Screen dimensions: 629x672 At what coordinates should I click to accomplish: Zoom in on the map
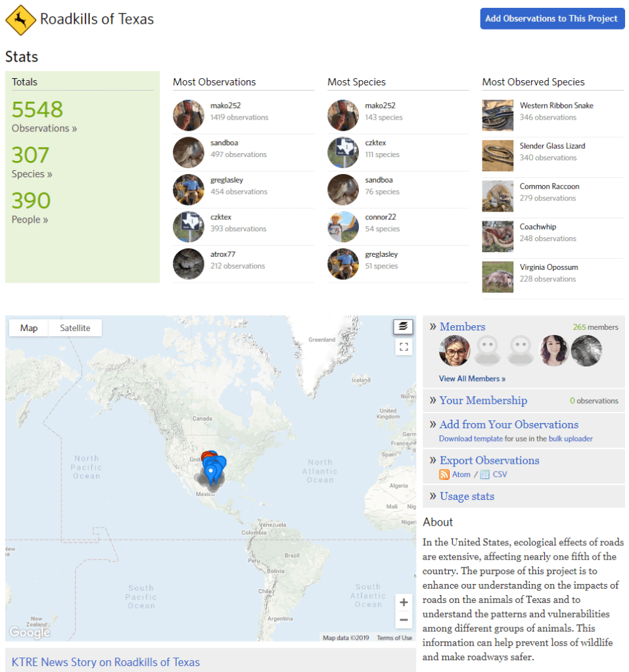point(404,602)
